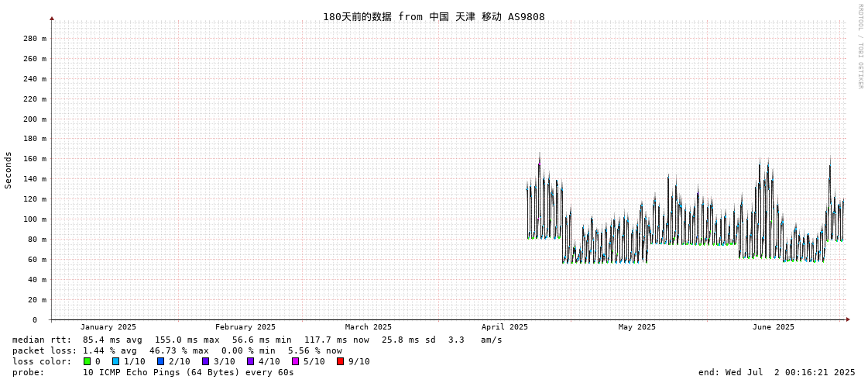Click the y-axis '0' origin tick label
Viewport: 868px width, 383px height.
pos(34,320)
